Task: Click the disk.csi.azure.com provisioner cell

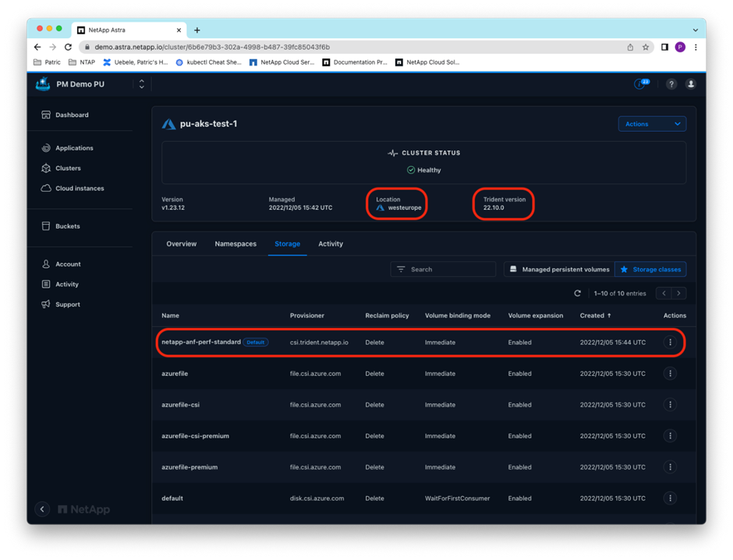Action: tap(317, 498)
